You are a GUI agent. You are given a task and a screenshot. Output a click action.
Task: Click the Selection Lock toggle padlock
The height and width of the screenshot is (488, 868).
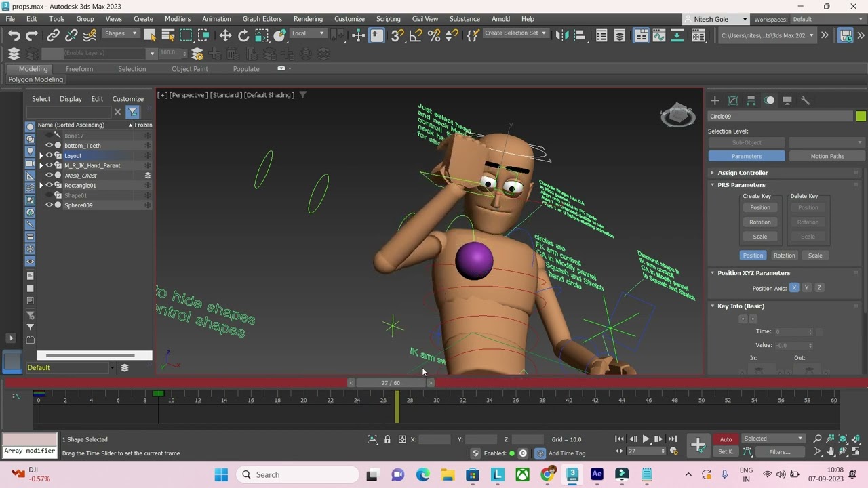coord(387,439)
